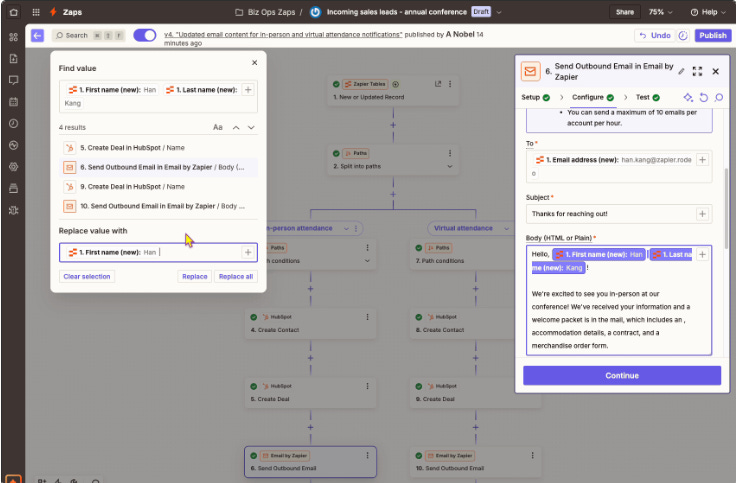Open the apps grid launcher
Viewport: 736px width, 483px height.
(36, 12)
